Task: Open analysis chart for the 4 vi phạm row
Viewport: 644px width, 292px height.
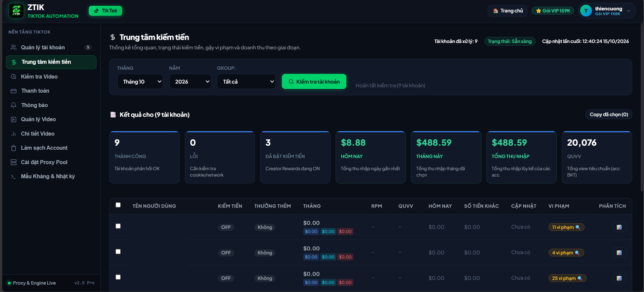Action: click(619, 253)
